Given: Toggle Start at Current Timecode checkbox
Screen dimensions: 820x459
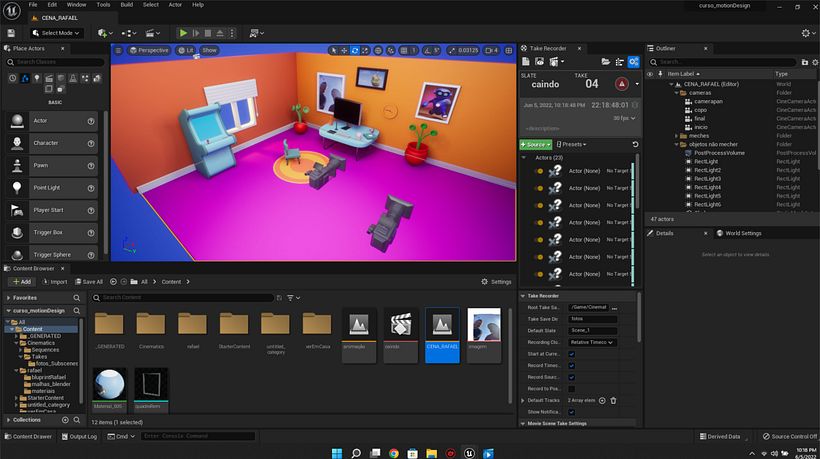Looking at the screenshot, I should (x=571, y=354).
